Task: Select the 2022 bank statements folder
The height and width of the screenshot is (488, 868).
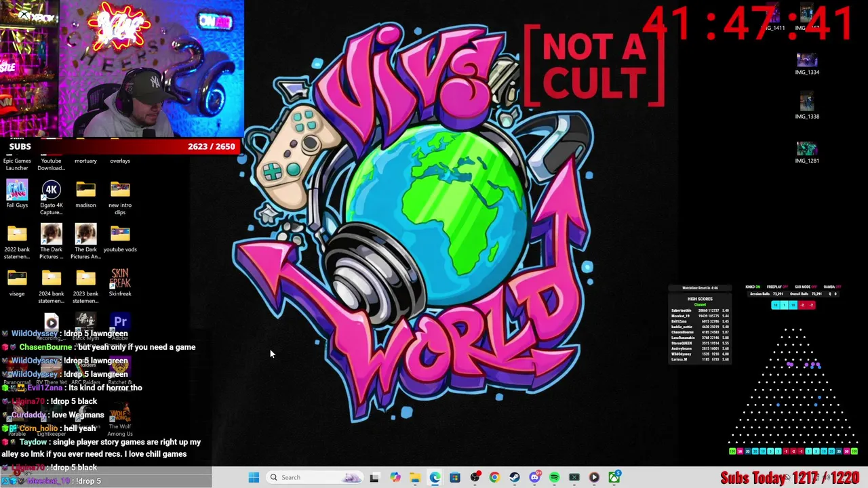Action: tap(17, 242)
